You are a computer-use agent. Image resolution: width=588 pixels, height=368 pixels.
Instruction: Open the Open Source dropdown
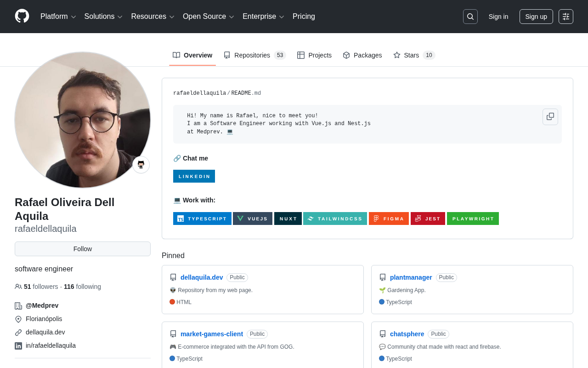(209, 17)
